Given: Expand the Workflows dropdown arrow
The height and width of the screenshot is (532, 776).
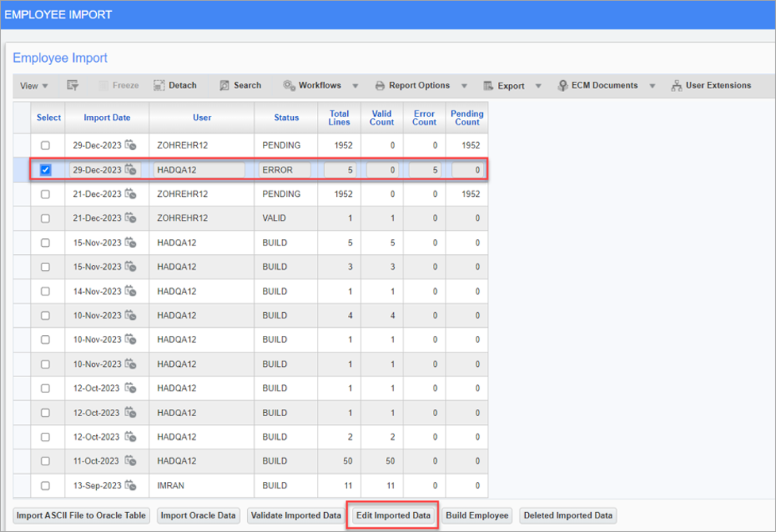Looking at the screenshot, I should (x=355, y=86).
